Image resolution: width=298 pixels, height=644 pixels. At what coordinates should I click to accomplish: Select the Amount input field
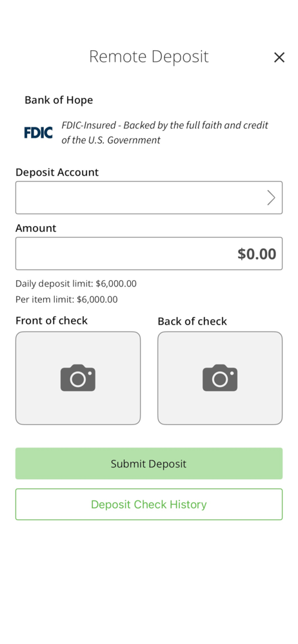point(149,253)
